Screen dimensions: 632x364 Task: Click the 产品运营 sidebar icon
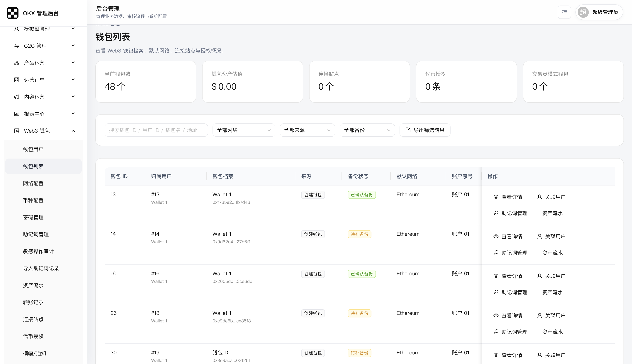16,63
